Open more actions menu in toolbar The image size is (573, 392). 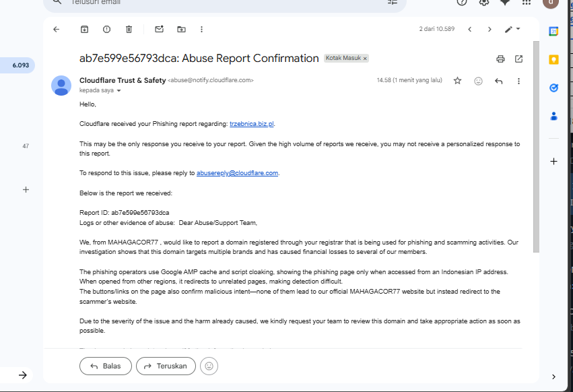(201, 29)
